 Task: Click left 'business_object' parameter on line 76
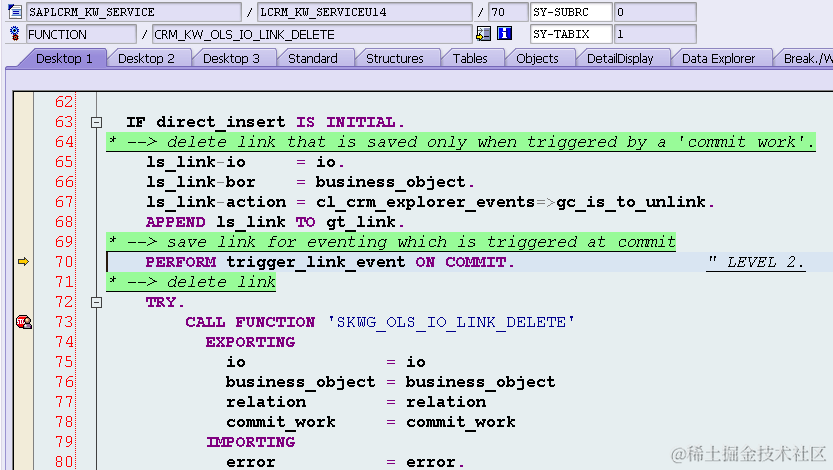pos(300,382)
